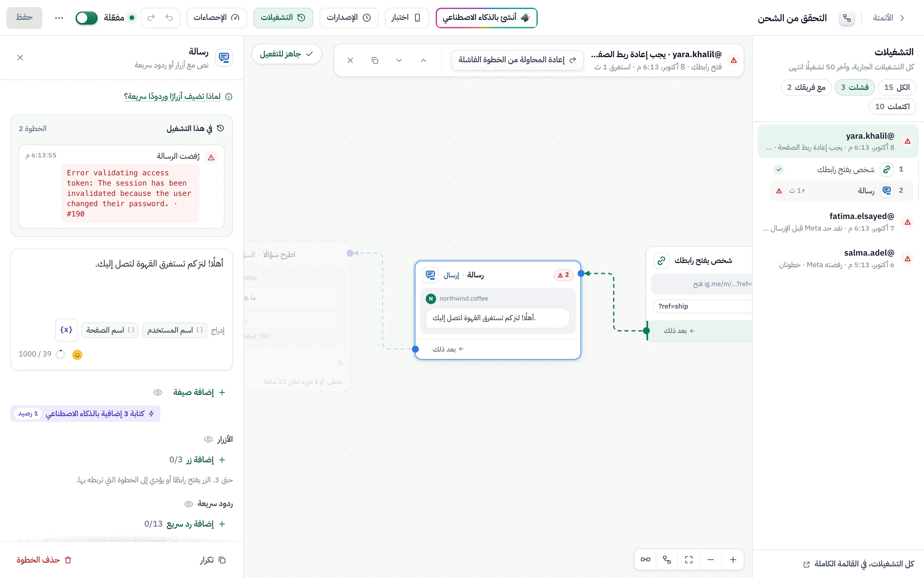The image size is (924, 578).
Task: Fit the canvas to screen
Action: coord(689,560)
